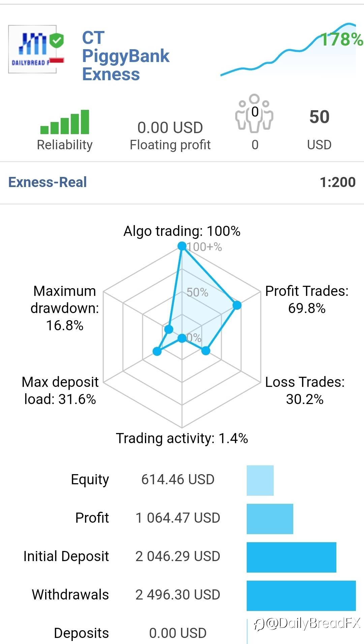Select the Maximum drawdown radar point

[169, 329]
